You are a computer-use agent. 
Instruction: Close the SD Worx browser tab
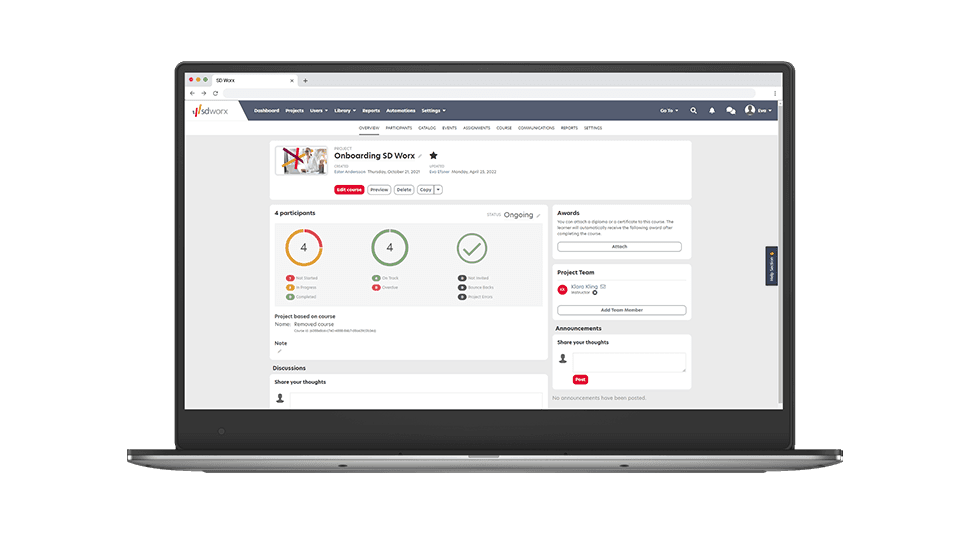pyautogui.click(x=292, y=80)
